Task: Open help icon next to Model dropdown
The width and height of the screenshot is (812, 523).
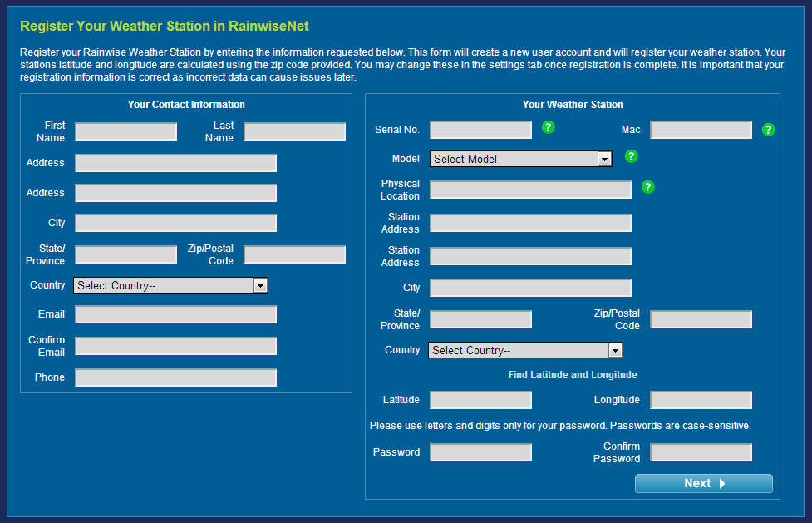Action: point(631,156)
